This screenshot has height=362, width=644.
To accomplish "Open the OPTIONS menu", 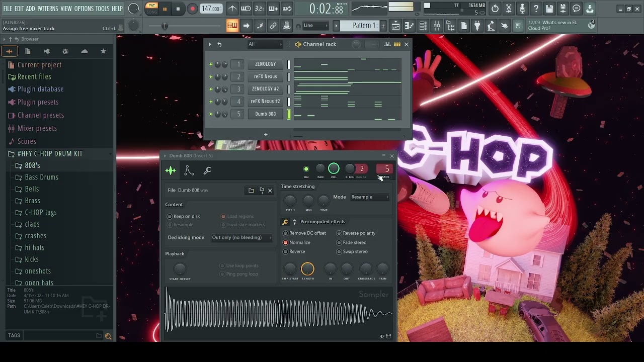I will pos(84,9).
